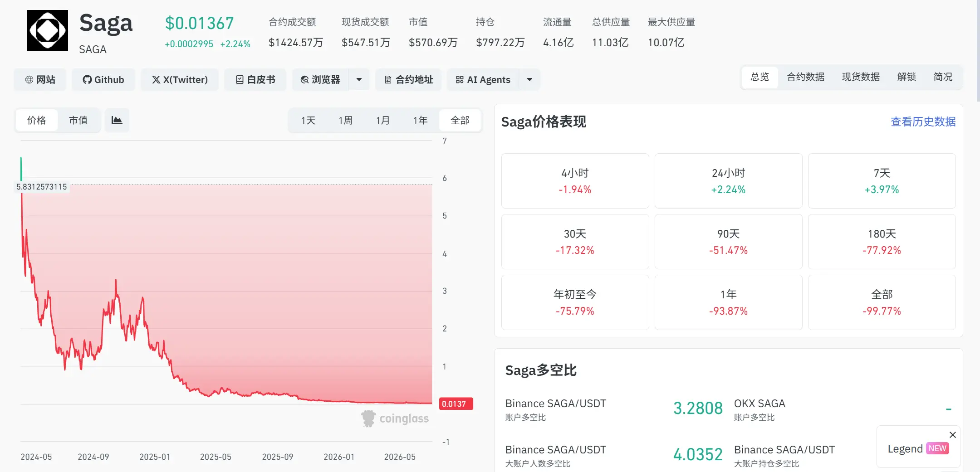Viewport: 980px width, 472px height.
Task: Click the OKX SAGA 账户多空比 label
Action: [x=759, y=409]
